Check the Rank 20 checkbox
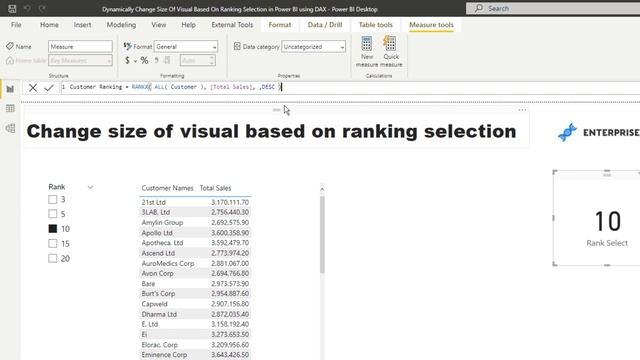Viewport: 640px width, 360px height. point(53,258)
